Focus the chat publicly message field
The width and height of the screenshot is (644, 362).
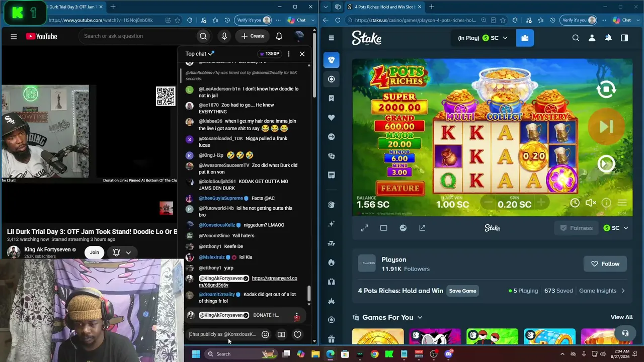[x=222, y=334]
